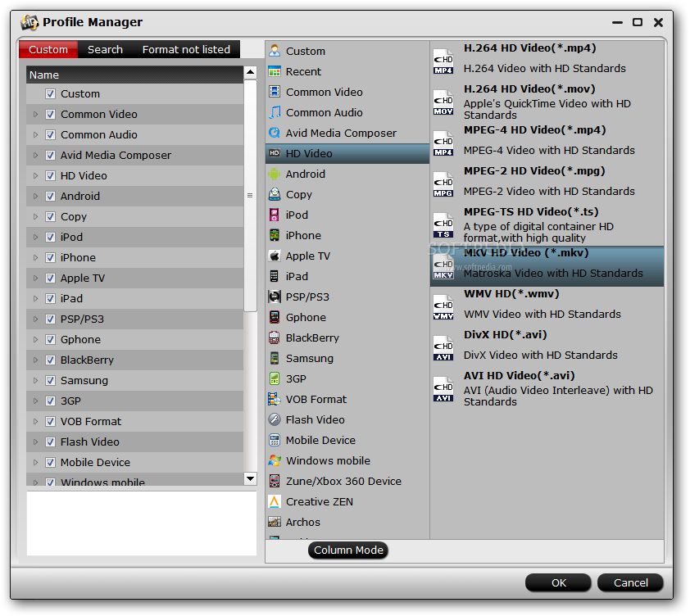Select AVI HD Video(*.avi) profile
690x616 pixels.
point(547,389)
